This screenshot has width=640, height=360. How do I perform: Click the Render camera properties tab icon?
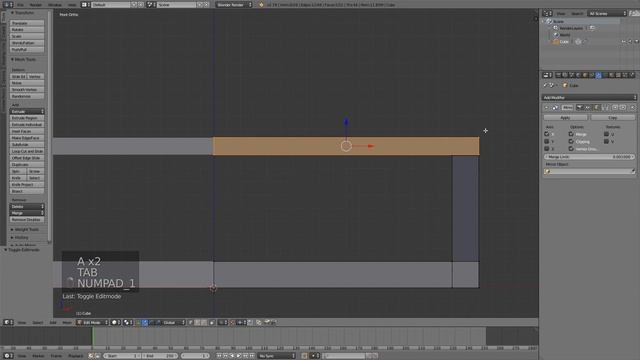pyautogui.click(x=558, y=75)
